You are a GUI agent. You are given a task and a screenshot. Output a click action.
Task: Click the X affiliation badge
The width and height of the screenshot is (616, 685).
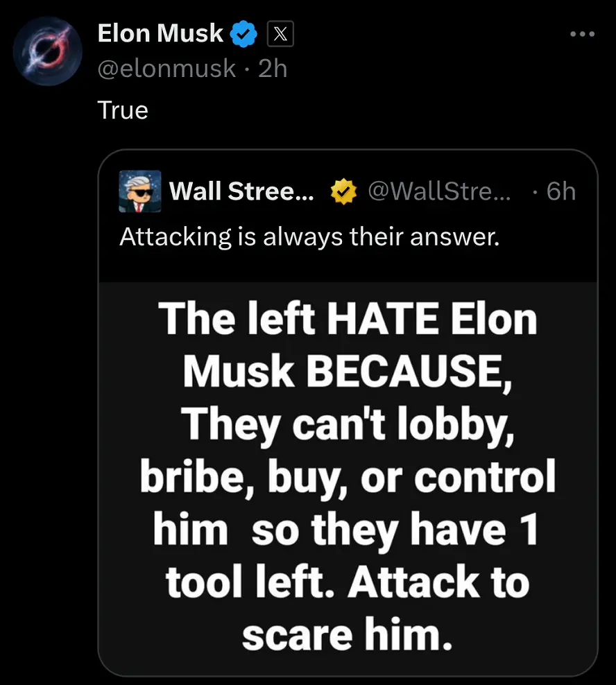[x=279, y=34]
